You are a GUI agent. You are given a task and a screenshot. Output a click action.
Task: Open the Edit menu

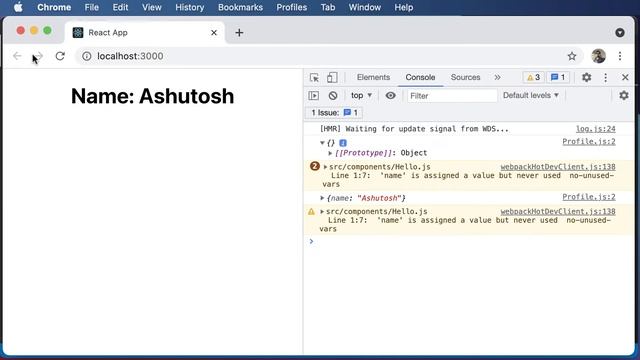(x=120, y=7)
